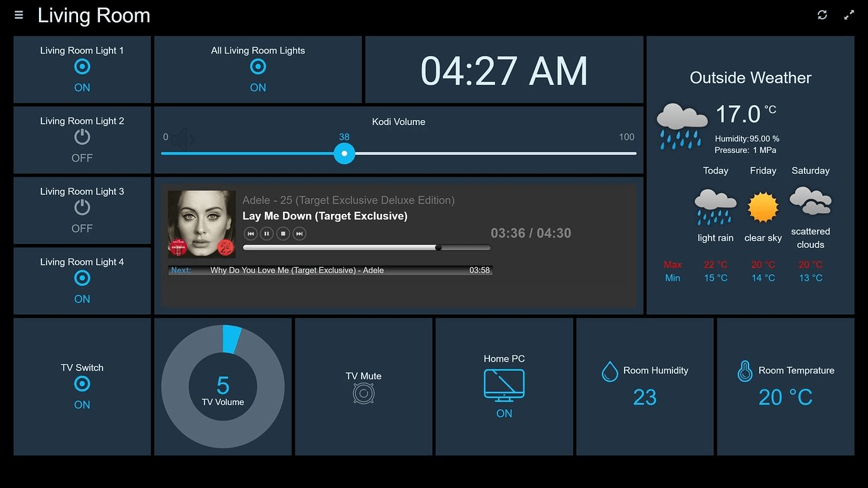
Task: Switch off the TV Switch
Action: click(82, 384)
